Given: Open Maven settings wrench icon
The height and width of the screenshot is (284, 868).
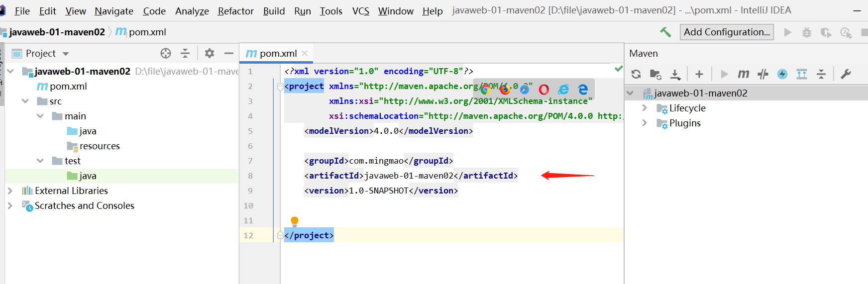Looking at the screenshot, I should [x=846, y=74].
